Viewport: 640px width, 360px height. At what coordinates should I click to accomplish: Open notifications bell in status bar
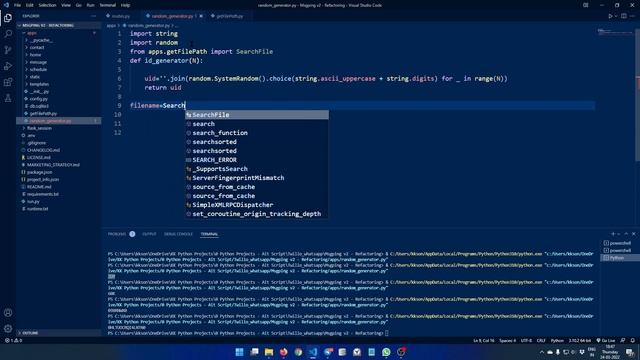coord(633,340)
